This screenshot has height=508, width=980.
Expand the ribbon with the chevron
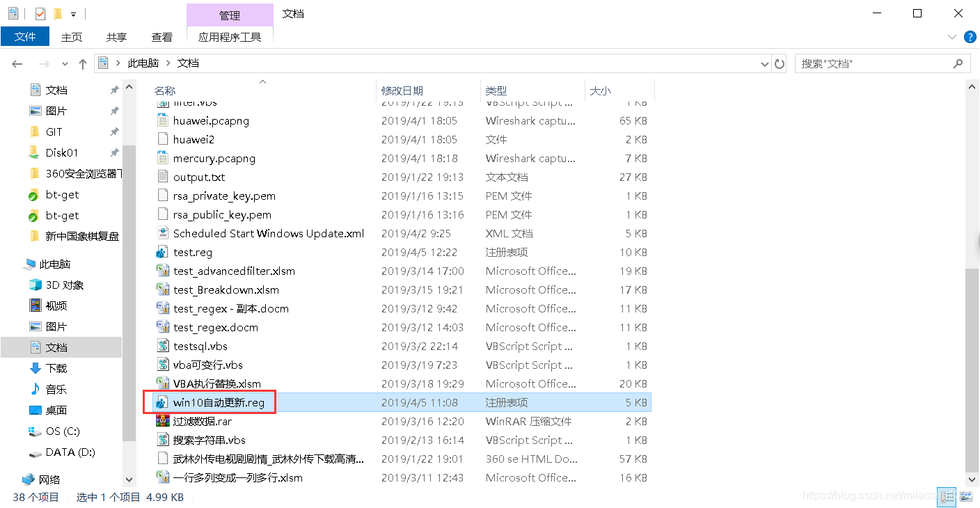tap(952, 37)
